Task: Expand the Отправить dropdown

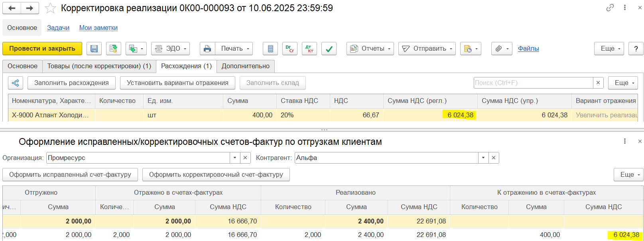Action: tap(427, 49)
